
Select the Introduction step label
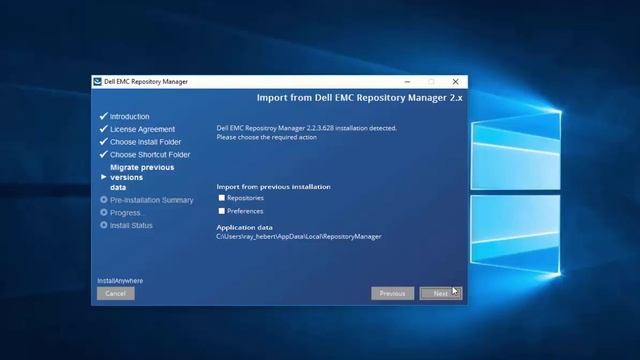[x=130, y=117]
